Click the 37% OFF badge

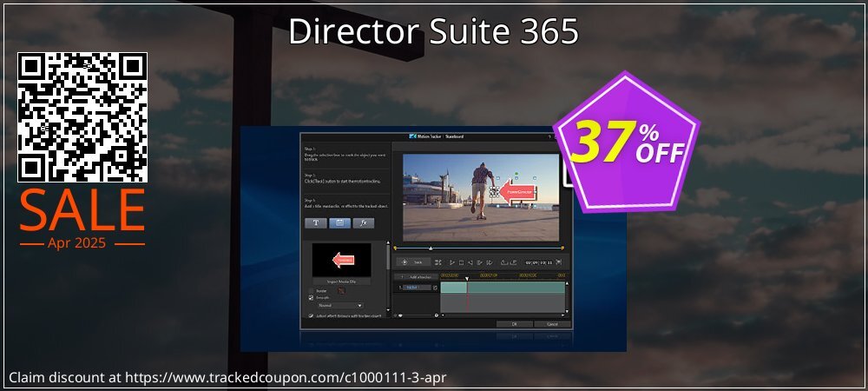point(627,142)
